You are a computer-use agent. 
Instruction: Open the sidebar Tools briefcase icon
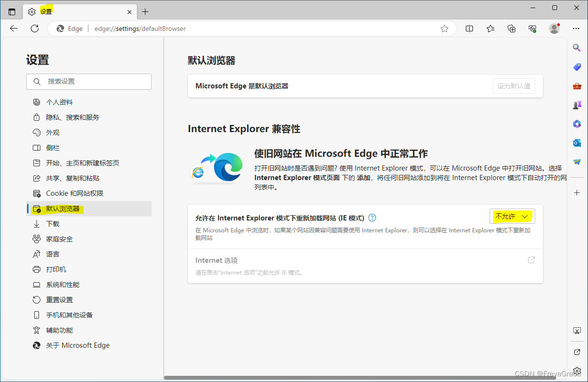coord(577,86)
